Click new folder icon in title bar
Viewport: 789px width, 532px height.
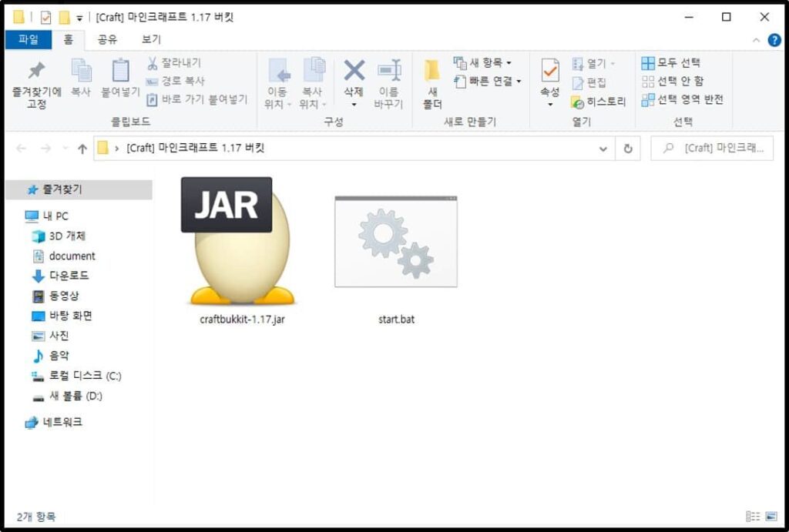click(65, 18)
